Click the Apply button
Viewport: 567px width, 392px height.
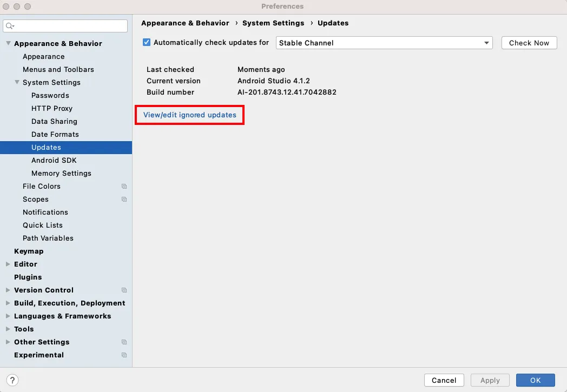(490, 380)
